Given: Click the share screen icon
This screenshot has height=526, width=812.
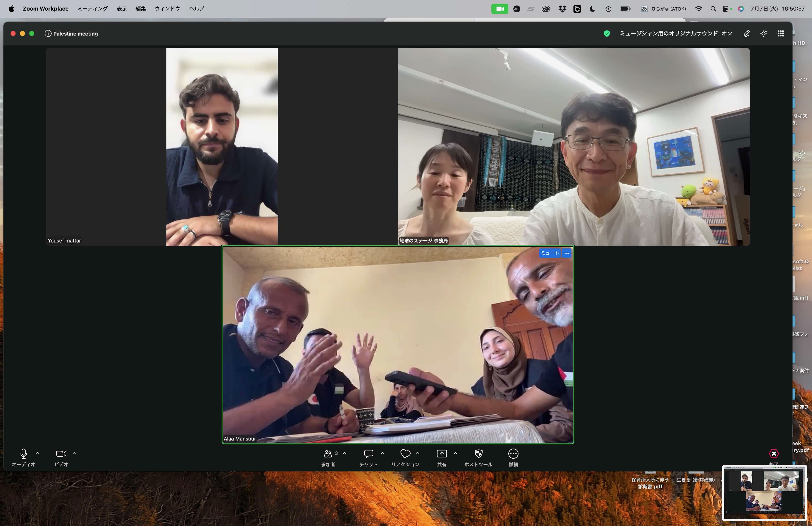Looking at the screenshot, I should click(442, 454).
